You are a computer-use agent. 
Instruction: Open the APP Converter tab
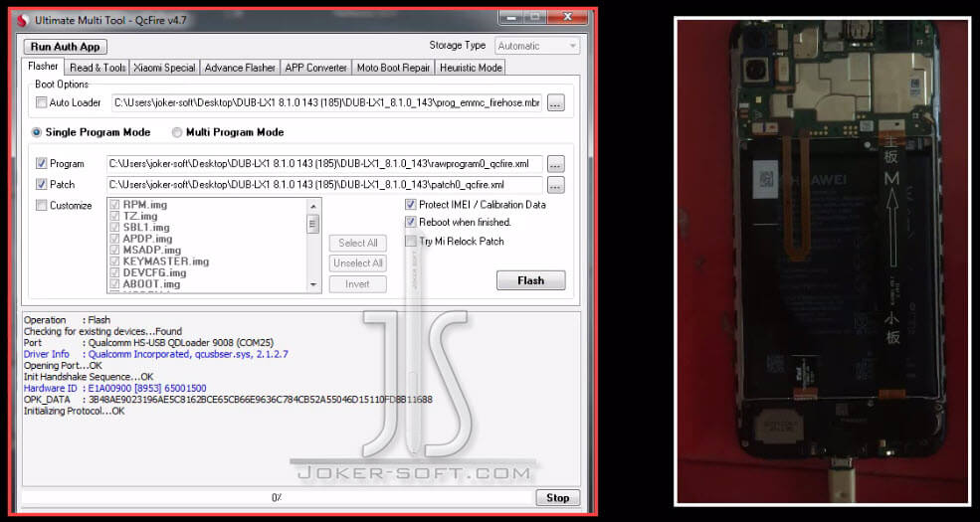point(315,68)
